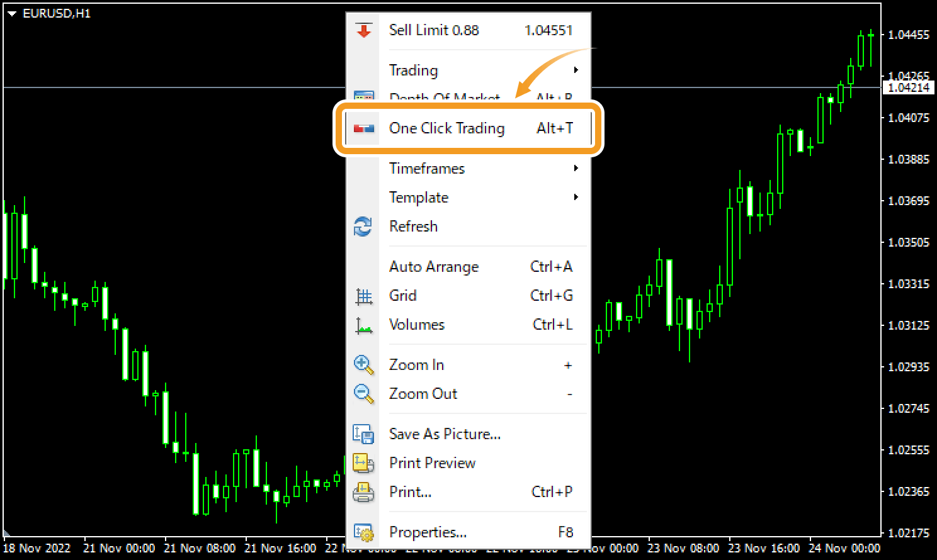Toggle Auto Arrange option
Screen dimensions: 937x560
point(434,266)
